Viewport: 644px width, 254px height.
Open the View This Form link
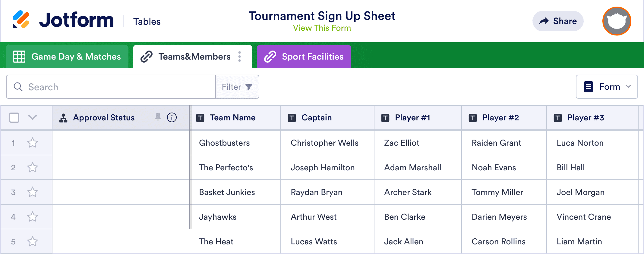322,28
